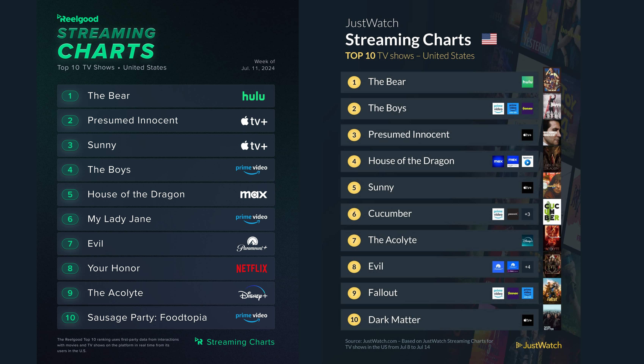This screenshot has width=644, height=364.
Task: Click the Netflix logo beside Your Honor
Action: click(x=251, y=268)
